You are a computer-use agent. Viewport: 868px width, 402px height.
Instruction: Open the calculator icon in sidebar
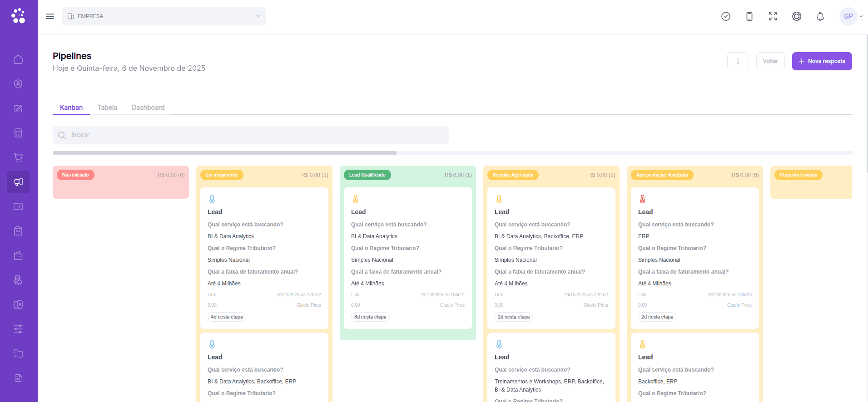click(18, 133)
